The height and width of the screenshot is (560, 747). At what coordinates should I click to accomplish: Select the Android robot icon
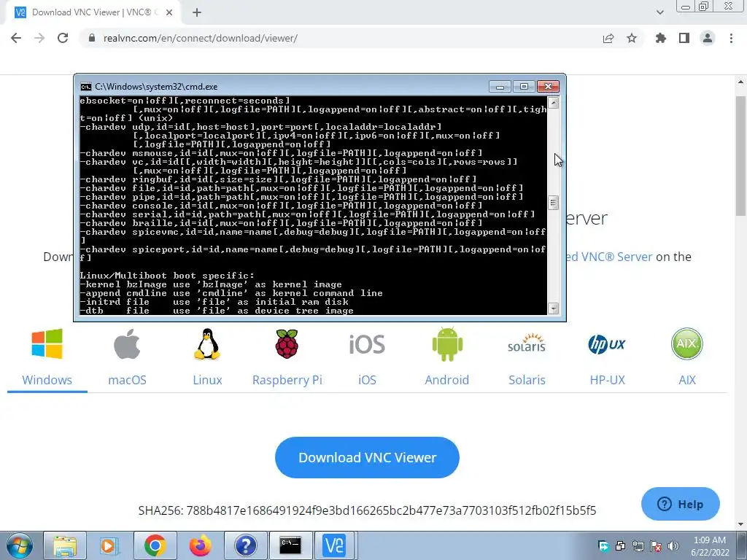coord(447,344)
